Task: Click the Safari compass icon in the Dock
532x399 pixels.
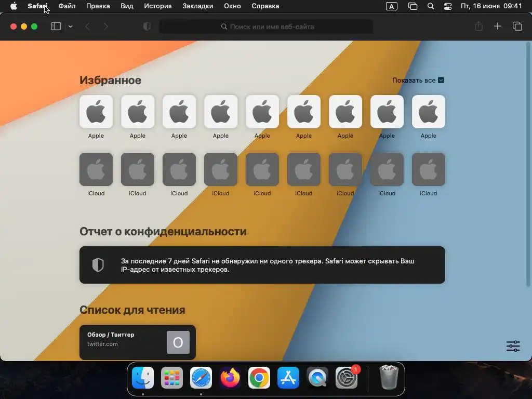Action: (x=201, y=378)
